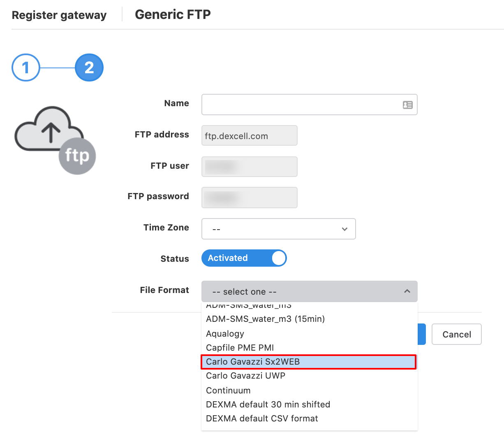Click the contact card icon in Name field
The height and width of the screenshot is (442, 504).
pyautogui.click(x=407, y=105)
